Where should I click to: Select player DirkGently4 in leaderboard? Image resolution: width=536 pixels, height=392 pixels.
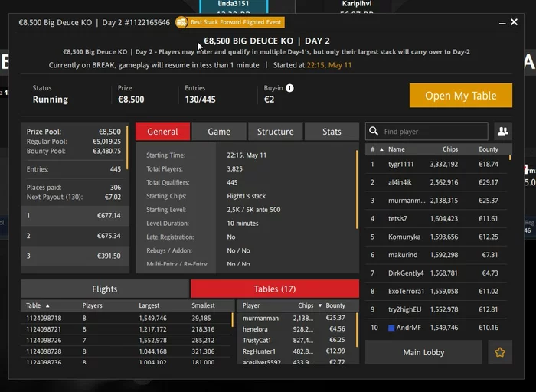pos(436,273)
